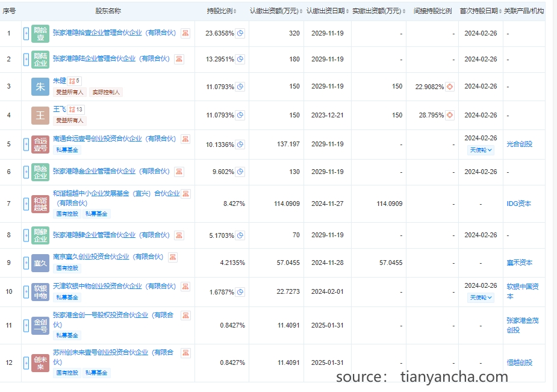
Task: Open the IDG资本 related institution link
Action: (518, 204)
